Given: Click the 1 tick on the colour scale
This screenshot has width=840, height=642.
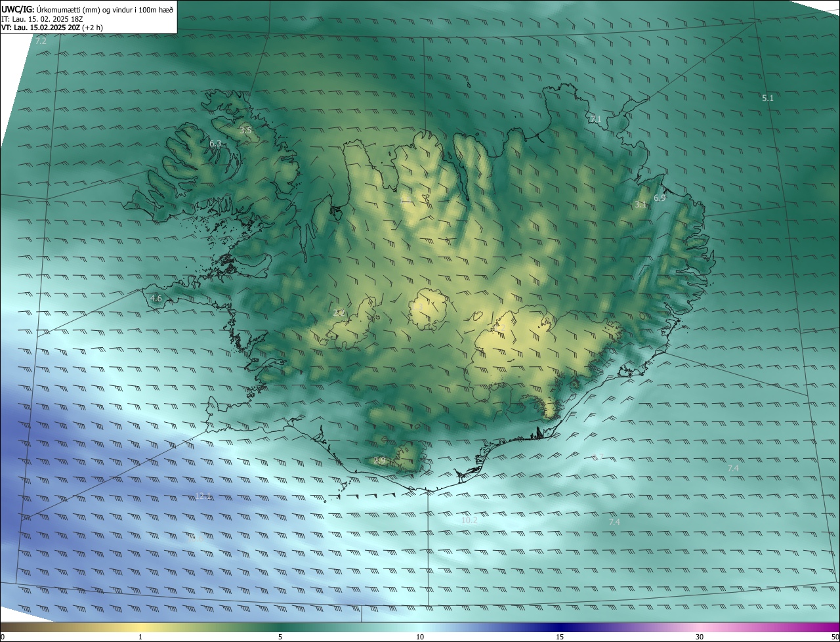Looking at the screenshot, I should (x=140, y=637).
